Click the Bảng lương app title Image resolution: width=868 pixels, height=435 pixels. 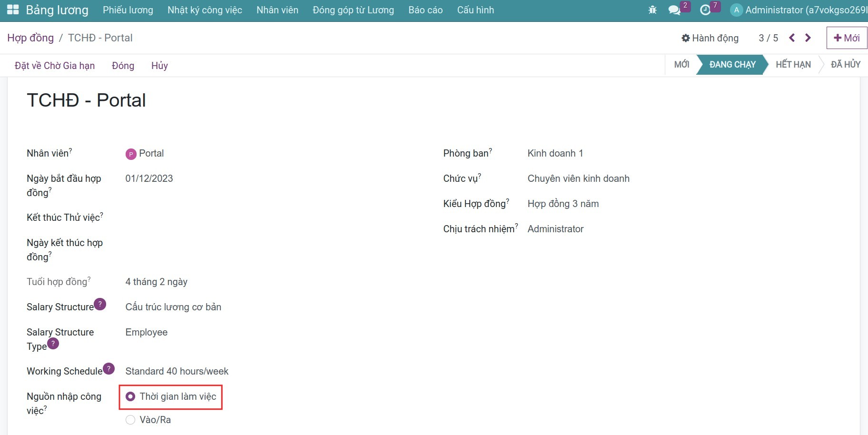(57, 10)
